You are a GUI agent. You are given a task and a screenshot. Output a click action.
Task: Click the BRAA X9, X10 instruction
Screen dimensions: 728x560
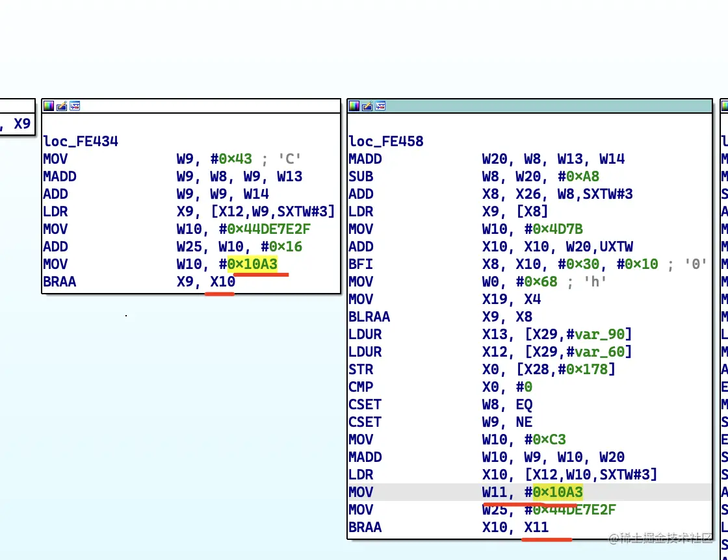coord(139,281)
